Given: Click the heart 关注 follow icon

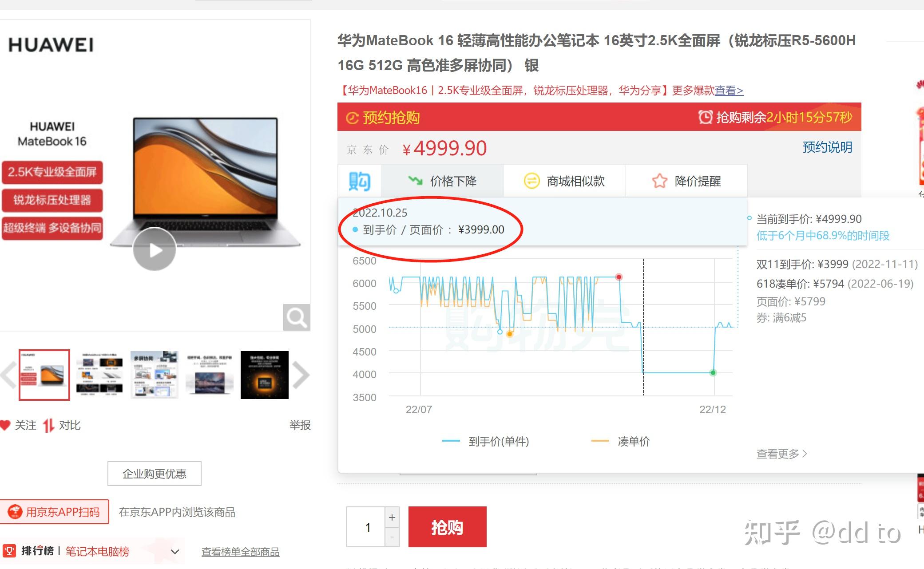Looking at the screenshot, I should click(x=5, y=425).
